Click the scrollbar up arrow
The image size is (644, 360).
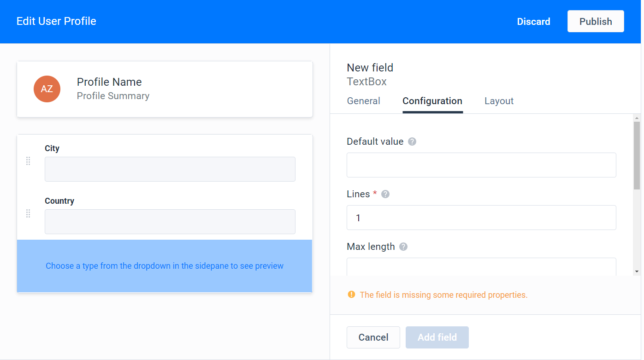point(637,118)
